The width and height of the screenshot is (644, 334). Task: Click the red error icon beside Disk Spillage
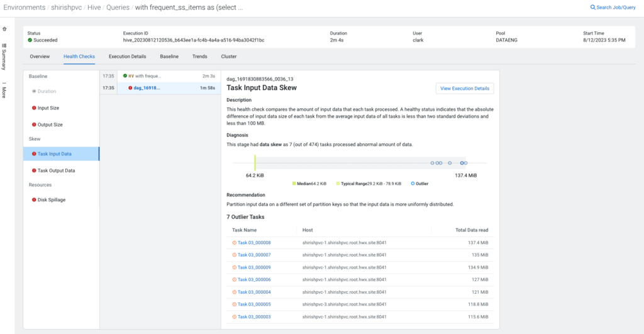34,200
